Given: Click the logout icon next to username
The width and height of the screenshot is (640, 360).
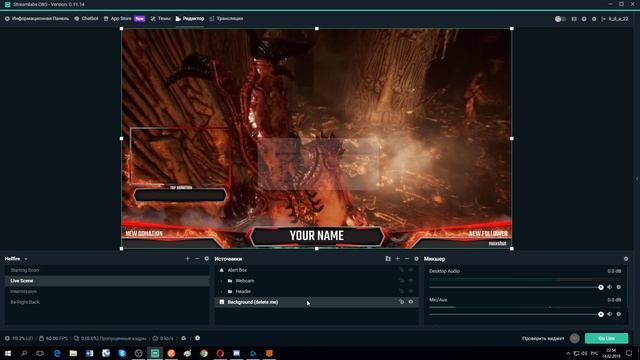Looking at the screenshot, I should [x=604, y=19].
